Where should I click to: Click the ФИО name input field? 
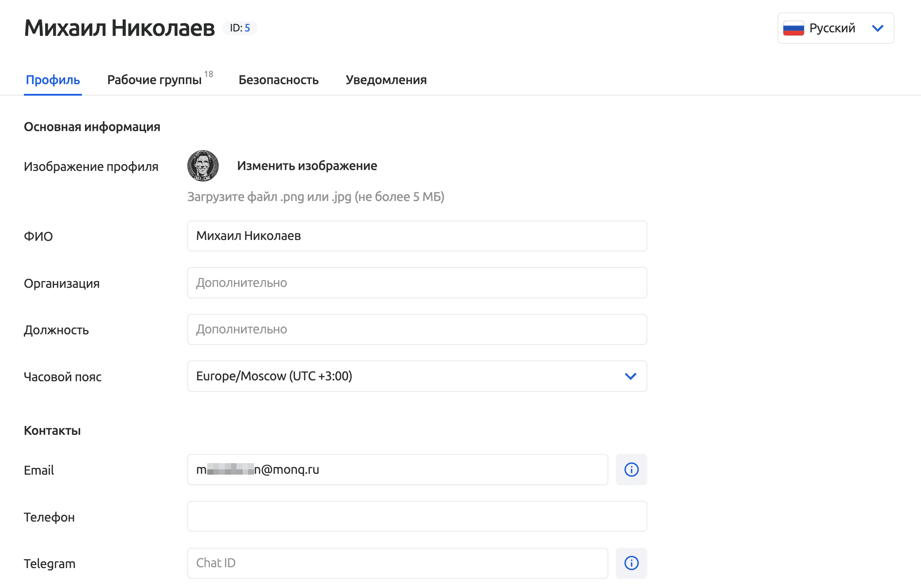pyautogui.click(x=417, y=236)
